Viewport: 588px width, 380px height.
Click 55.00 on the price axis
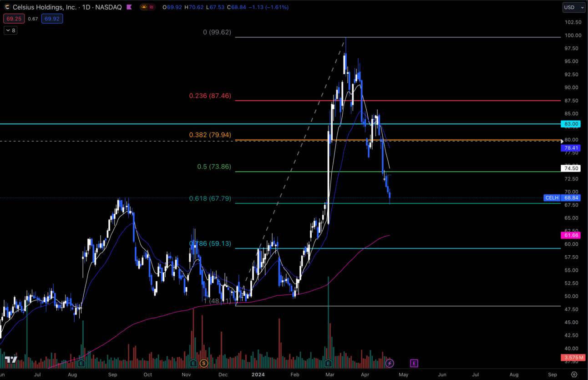tap(573, 270)
